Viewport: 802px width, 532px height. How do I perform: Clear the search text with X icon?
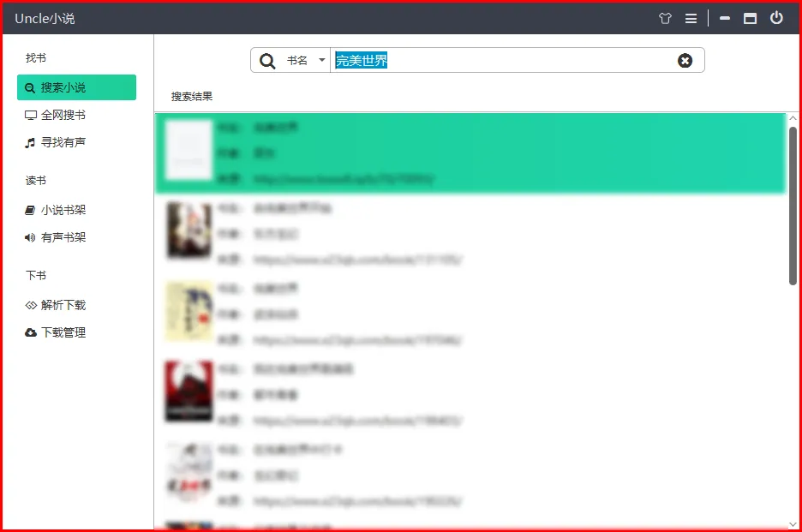(x=685, y=60)
